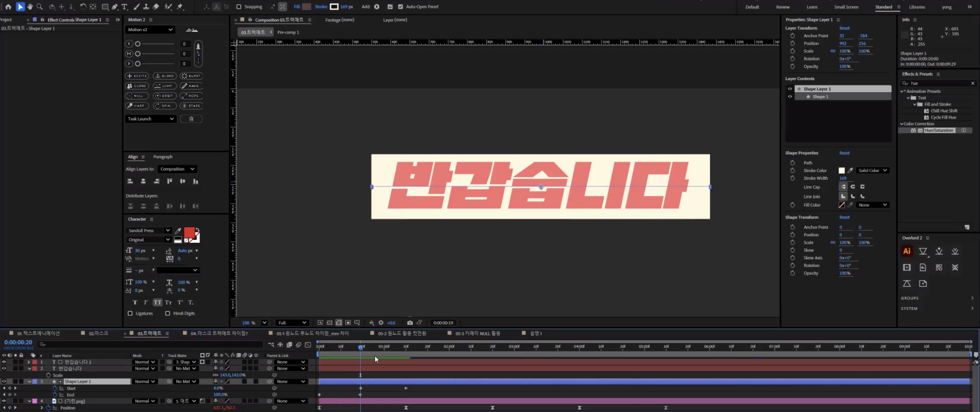Open the 설명1 timeline tab
980x412 pixels.
coord(536,334)
